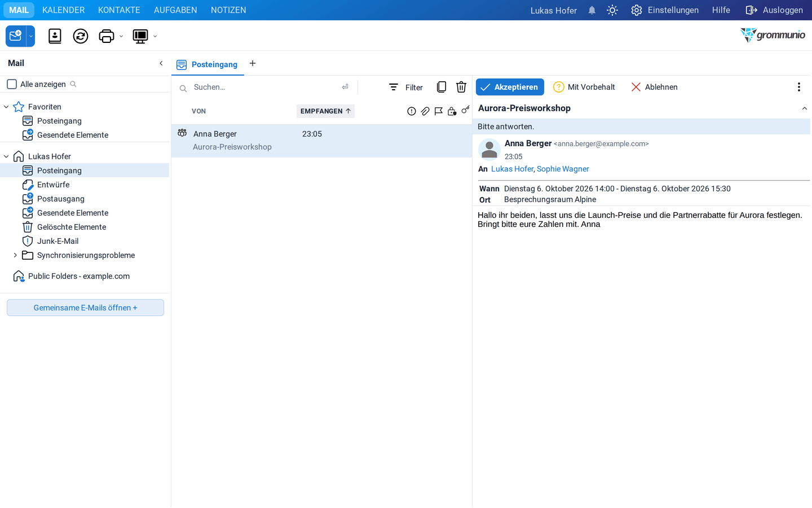
Task: Click the new email compose icon
Action: coord(16,36)
